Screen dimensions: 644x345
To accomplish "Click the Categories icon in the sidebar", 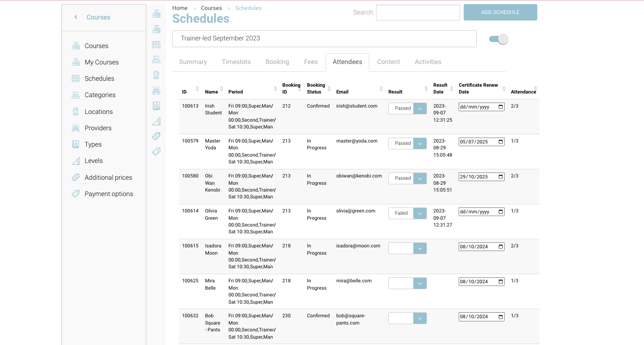I will click(x=76, y=95).
